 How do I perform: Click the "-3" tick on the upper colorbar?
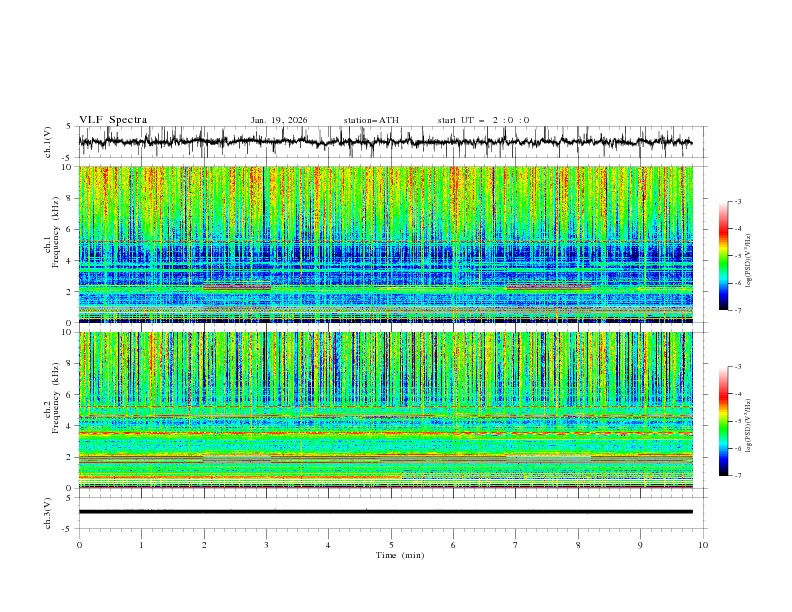[x=737, y=201]
